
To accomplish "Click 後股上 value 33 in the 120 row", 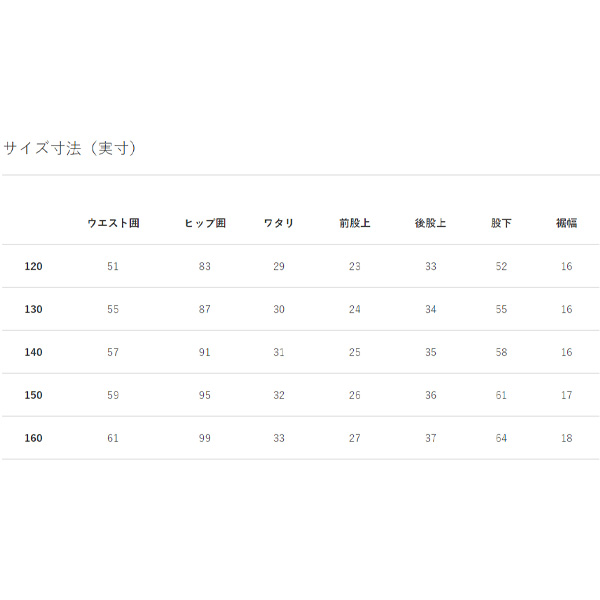I will 431,267.
